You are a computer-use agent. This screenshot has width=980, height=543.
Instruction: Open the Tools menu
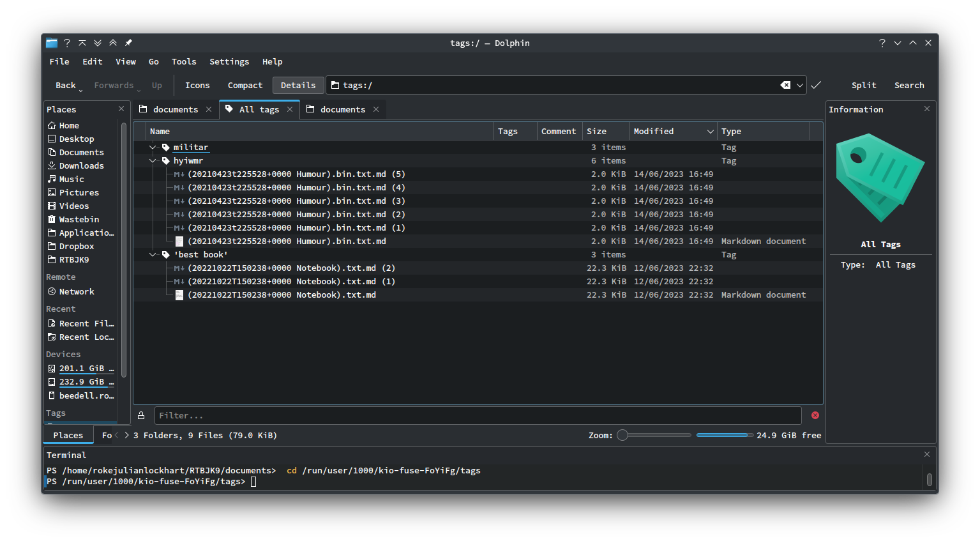[184, 62]
